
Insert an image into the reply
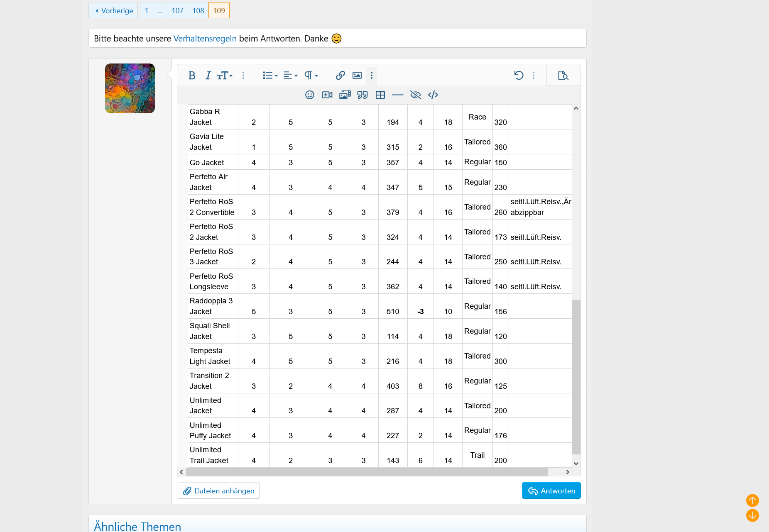(357, 76)
